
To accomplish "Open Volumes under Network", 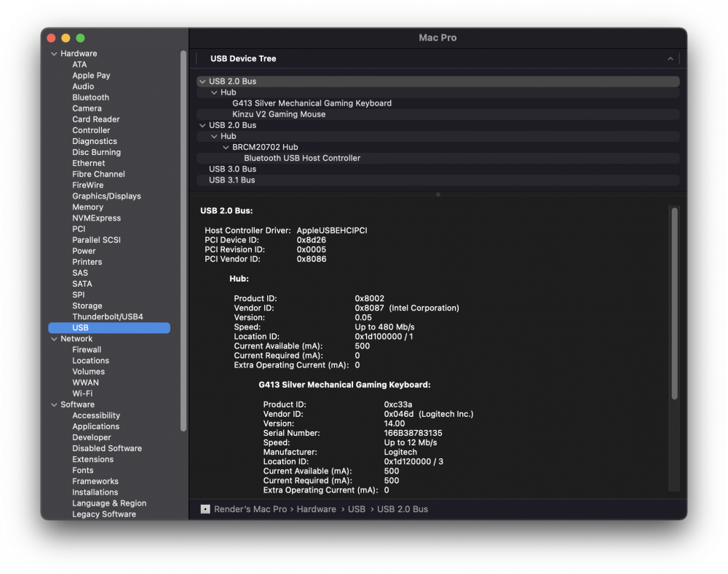I will point(88,372).
